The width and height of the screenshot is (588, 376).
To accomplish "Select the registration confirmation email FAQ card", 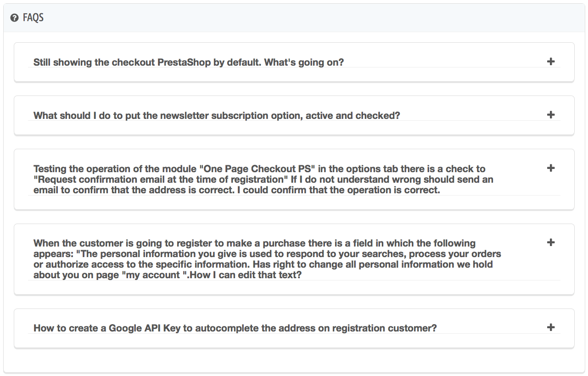I will click(294, 202).
